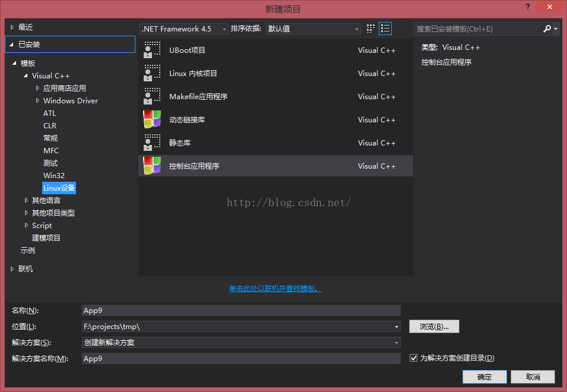Select the 控制台应用程序 template name
This screenshot has width=567, height=392.
pos(194,166)
